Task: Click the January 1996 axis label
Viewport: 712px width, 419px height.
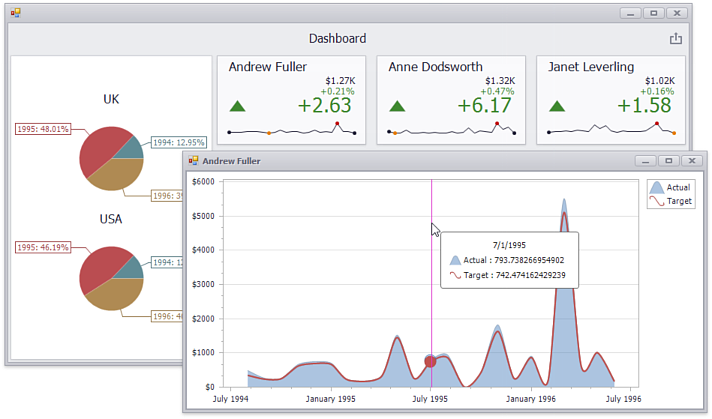Action: [531, 399]
